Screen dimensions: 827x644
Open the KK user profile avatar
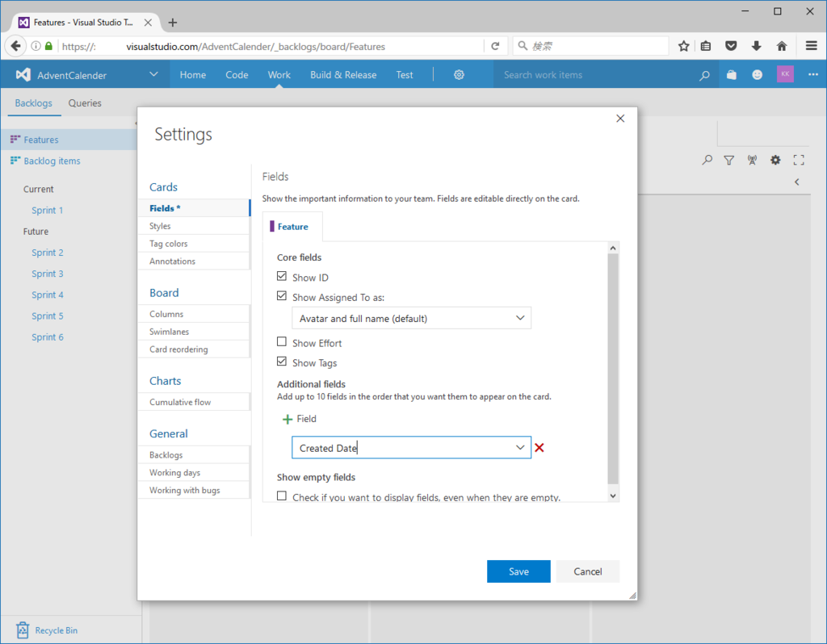[785, 74]
